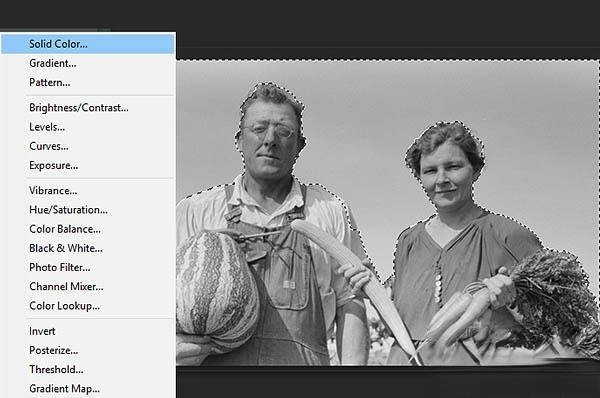Click the black and white photo canvas
This screenshot has height=398, width=600.
pos(388,212)
